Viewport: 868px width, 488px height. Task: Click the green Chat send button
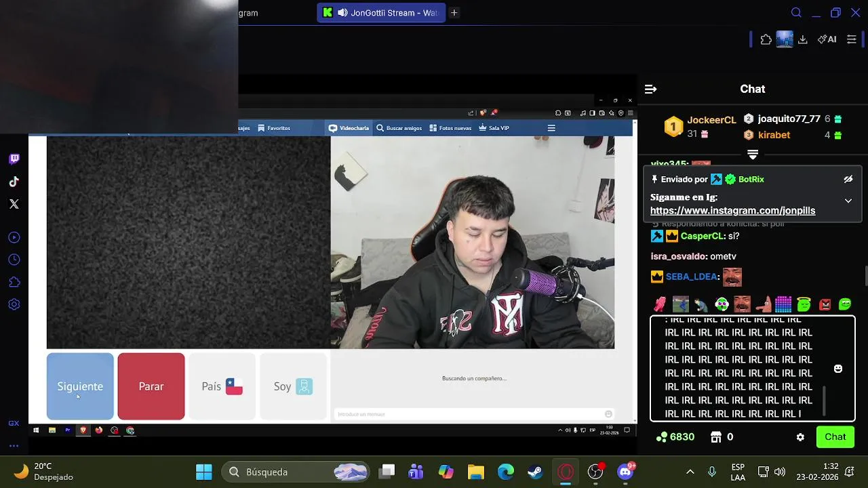point(835,437)
